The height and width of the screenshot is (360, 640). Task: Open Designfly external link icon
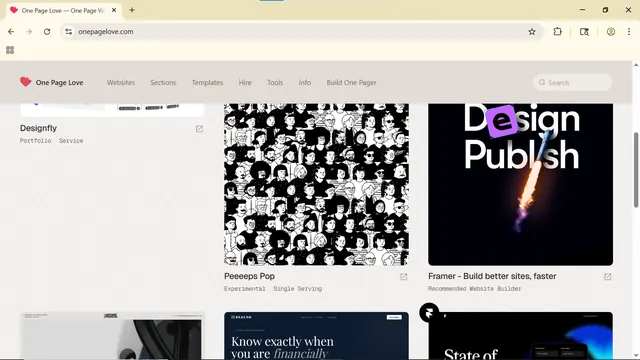click(199, 129)
